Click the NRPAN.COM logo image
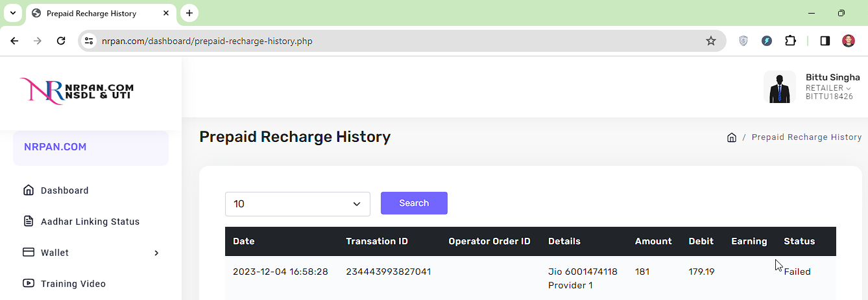Screen dimensions: 868x300 (77, 91)
